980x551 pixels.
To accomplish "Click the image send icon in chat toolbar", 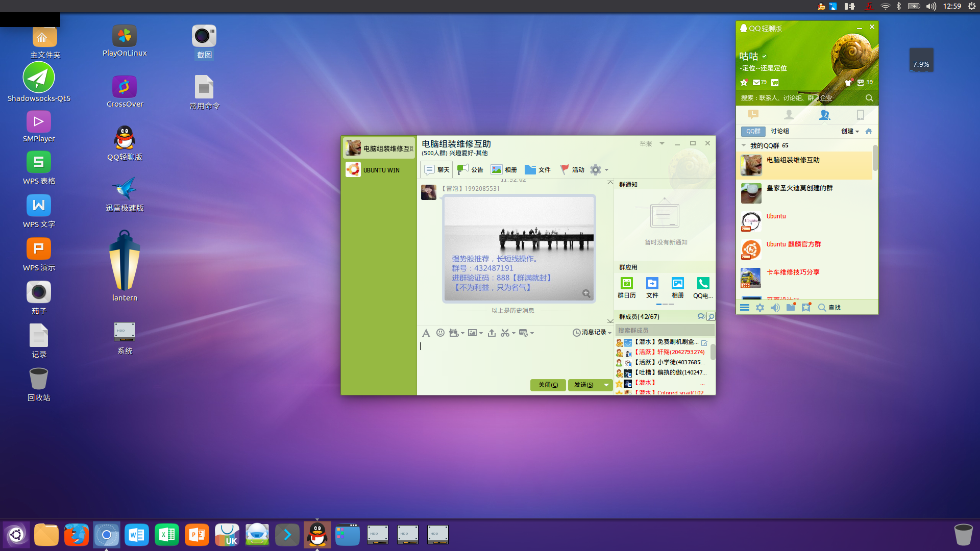I will [x=473, y=333].
